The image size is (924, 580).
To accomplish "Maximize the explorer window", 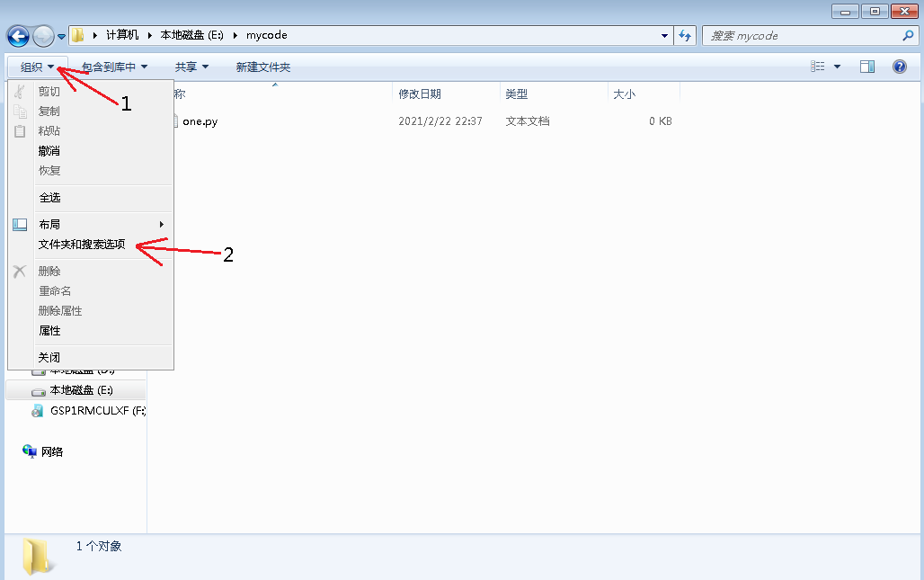I will [x=875, y=11].
